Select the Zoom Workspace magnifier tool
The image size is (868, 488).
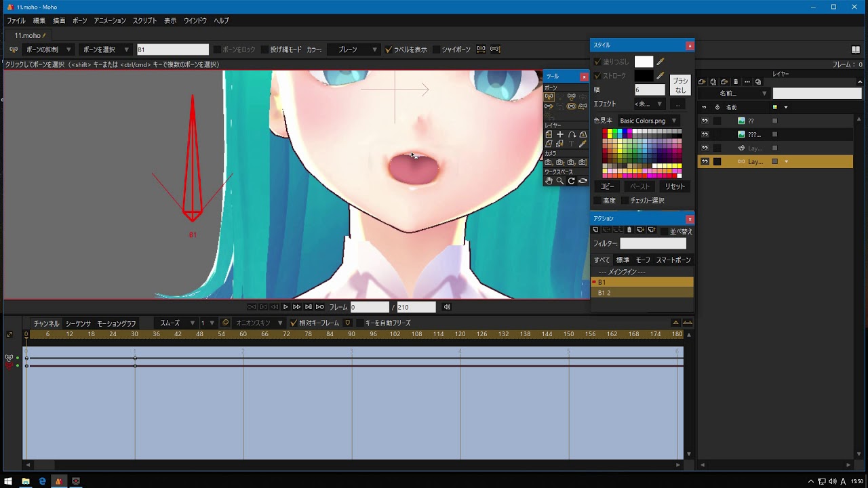click(560, 181)
